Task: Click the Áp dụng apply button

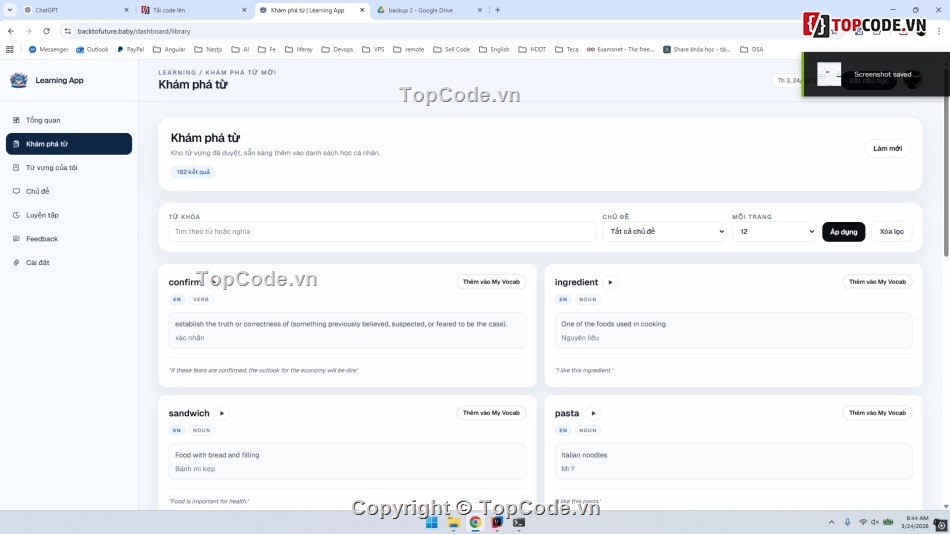Action: (843, 232)
